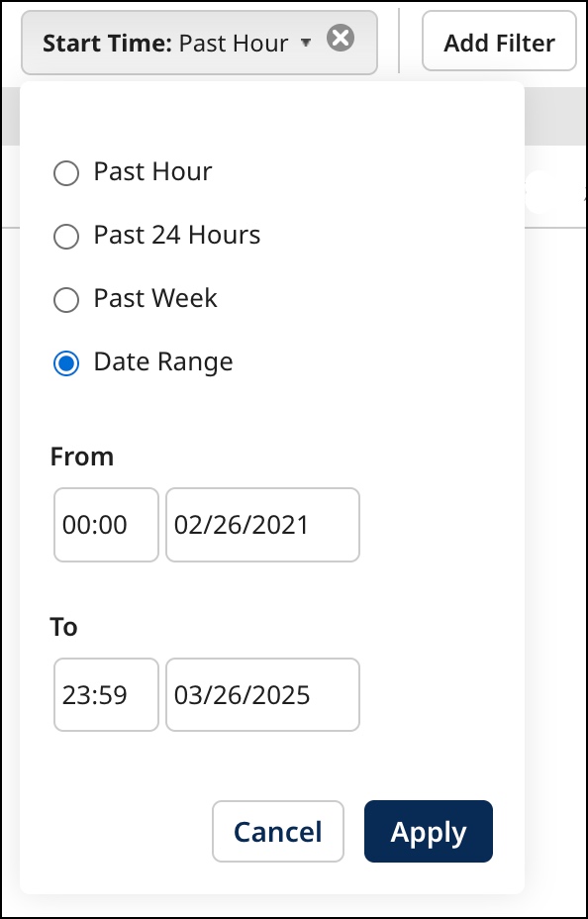Click the To time field showing 23:59

[x=105, y=694]
